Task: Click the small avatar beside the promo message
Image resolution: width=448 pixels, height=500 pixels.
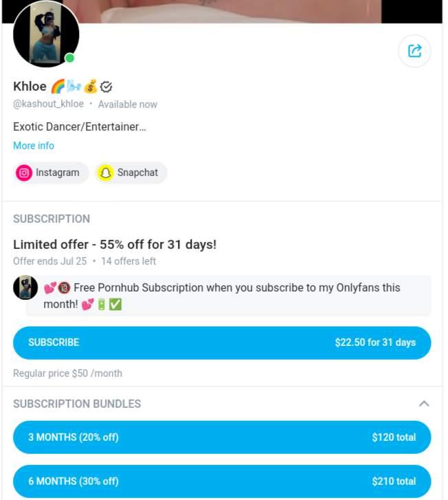Action: pyautogui.click(x=25, y=287)
